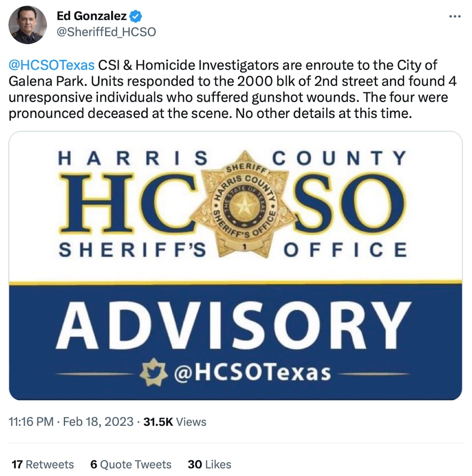Click the blue verified badge checkmark
This screenshot has height=476, width=472.
coord(136,16)
